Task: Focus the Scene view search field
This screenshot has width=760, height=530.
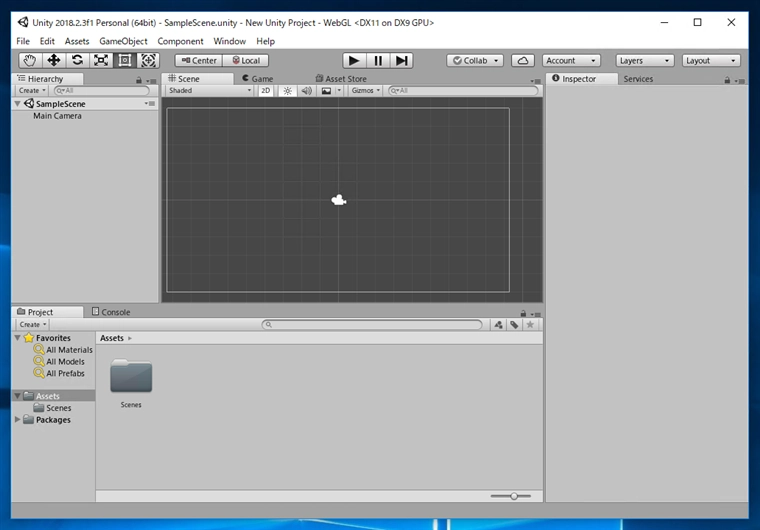Action: pyautogui.click(x=463, y=91)
